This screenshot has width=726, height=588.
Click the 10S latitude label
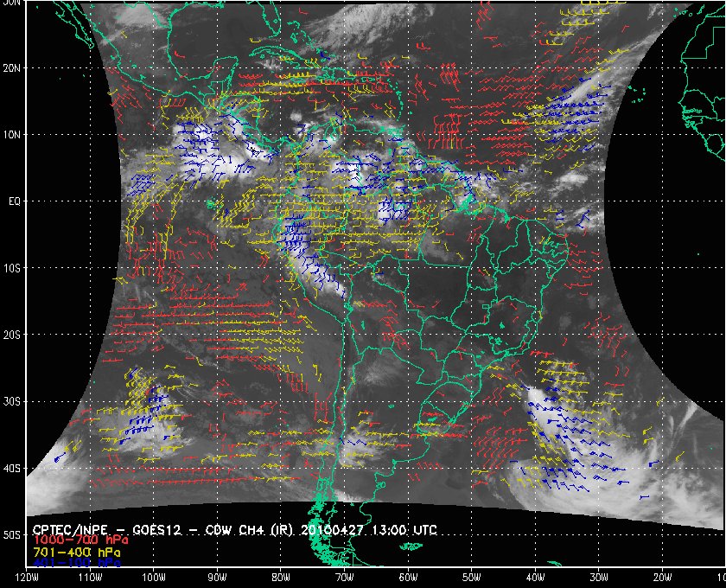[12, 268]
